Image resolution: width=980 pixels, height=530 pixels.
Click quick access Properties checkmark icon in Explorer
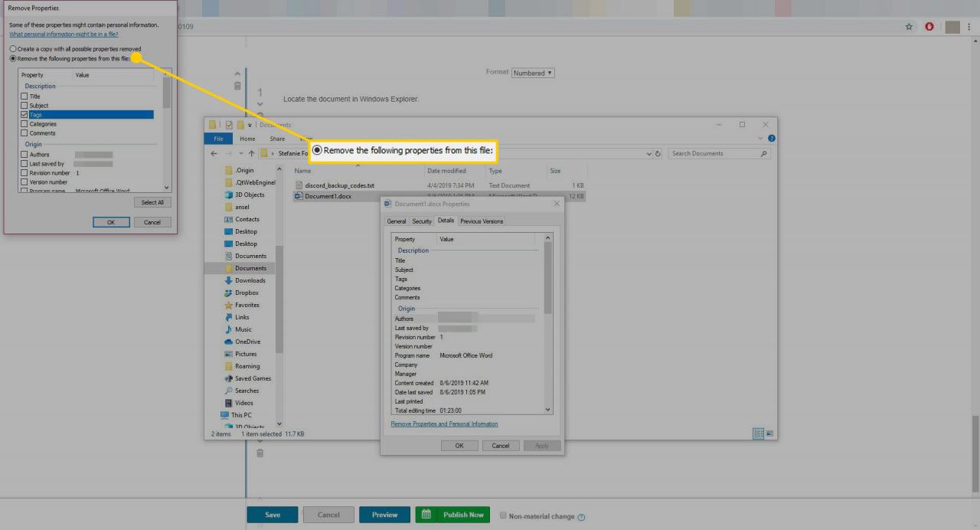(x=228, y=125)
